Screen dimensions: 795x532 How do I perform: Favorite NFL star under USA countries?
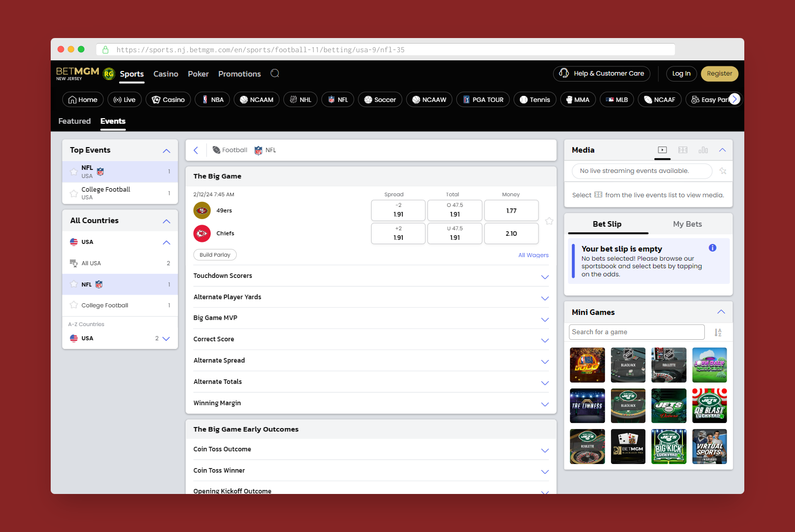click(x=74, y=284)
